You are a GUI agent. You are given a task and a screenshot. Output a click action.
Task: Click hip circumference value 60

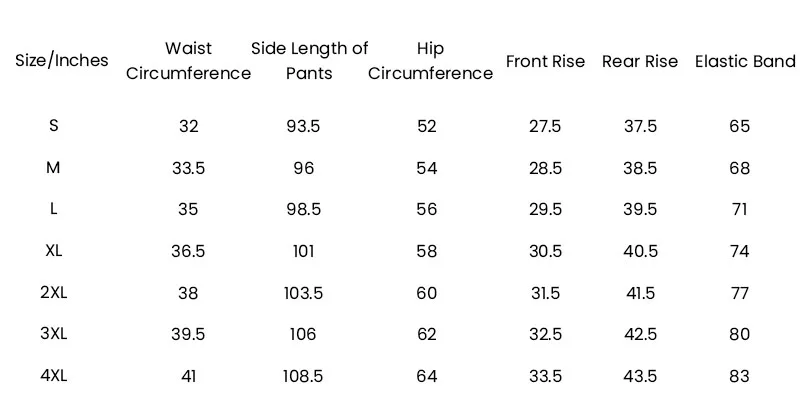(x=427, y=293)
